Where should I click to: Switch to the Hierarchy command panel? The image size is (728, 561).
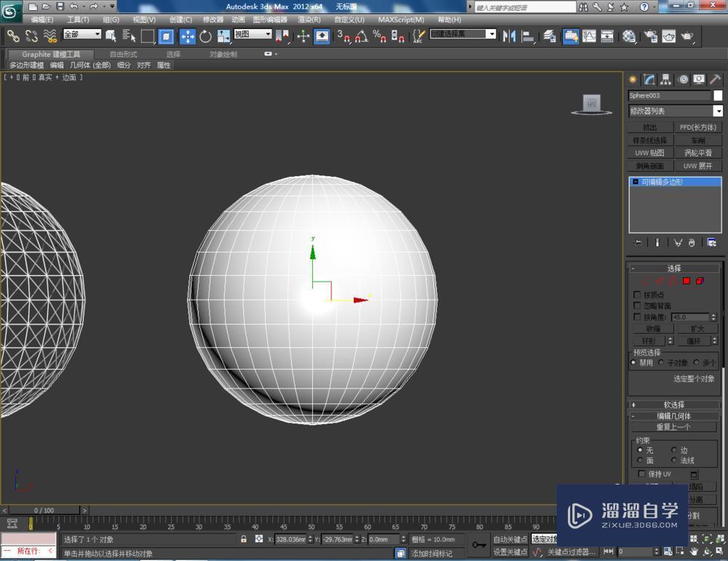pyautogui.click(x=666, y=79)
